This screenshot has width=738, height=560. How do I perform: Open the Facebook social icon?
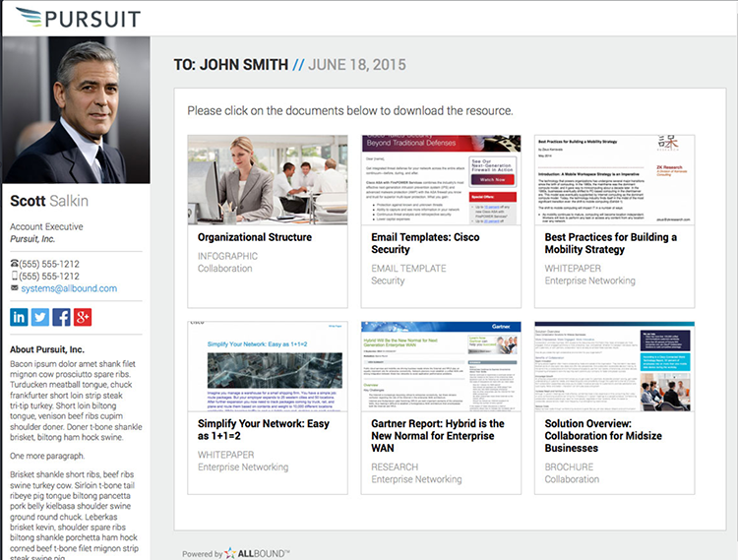tap(61, 317)
